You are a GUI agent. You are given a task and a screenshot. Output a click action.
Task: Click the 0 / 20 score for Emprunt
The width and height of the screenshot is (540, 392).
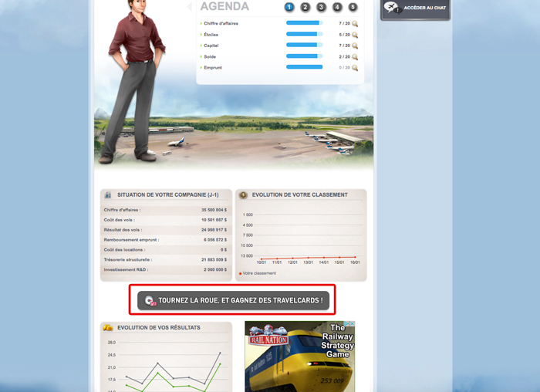(344, 67)
